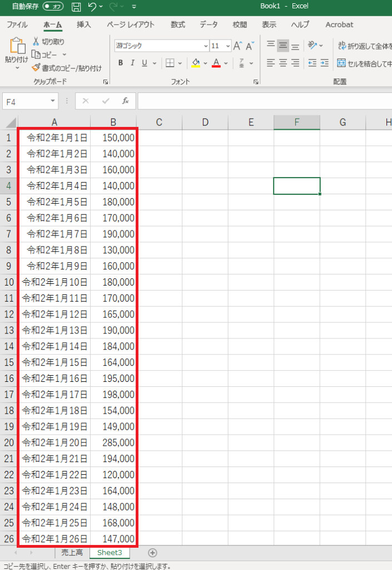Apply italic formatting with I button
This screenshot has width=392, height=570.
(x=132, y=63)
